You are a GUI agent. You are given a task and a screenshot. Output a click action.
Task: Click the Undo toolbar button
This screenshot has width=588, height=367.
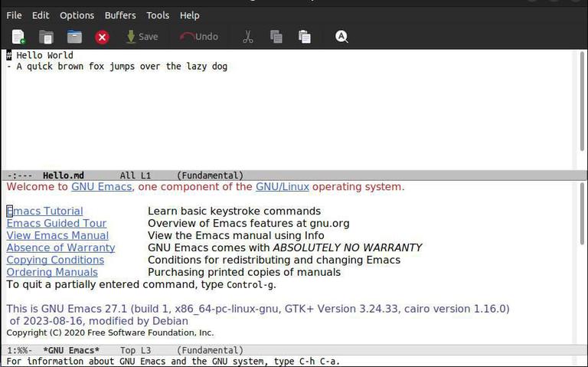click(x=199, y=37)
